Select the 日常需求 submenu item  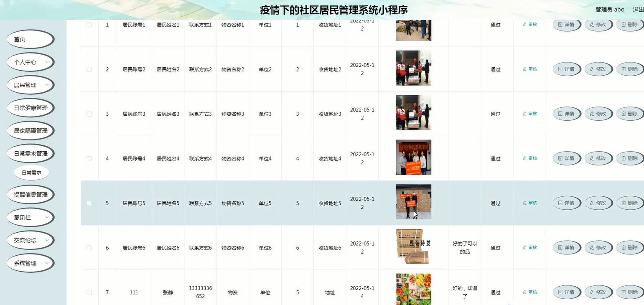pyautogui.click(x=31, y=173)
